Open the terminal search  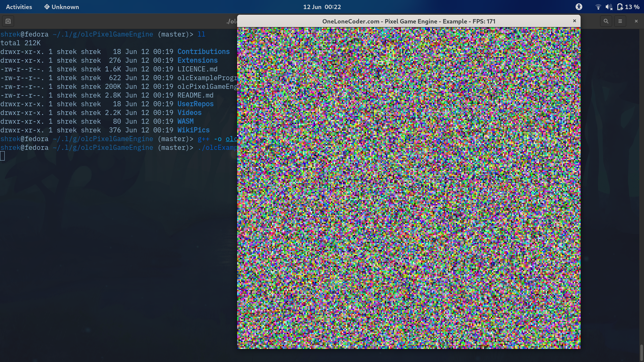(606, 21)
